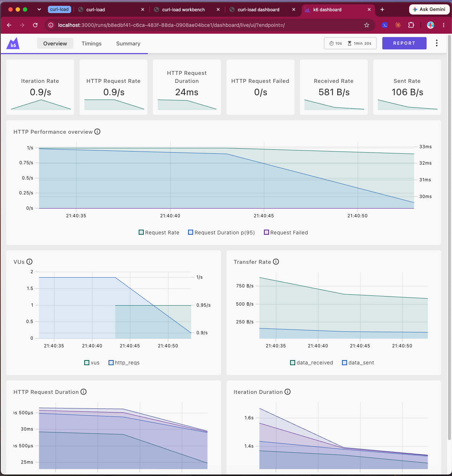Expand the tab search chevron dropdown
The height and width of the screenshot is (476, 452).
[39, 9]
